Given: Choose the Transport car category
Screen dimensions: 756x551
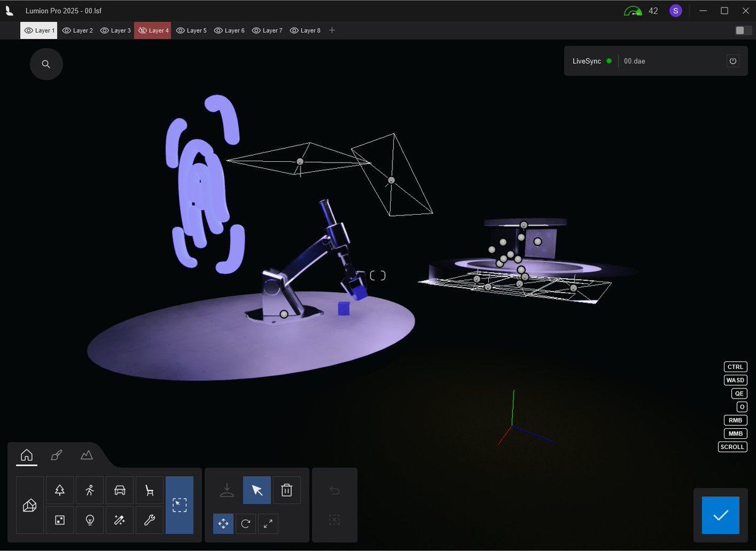Looking at the screenshot, I should pos(120,490).
